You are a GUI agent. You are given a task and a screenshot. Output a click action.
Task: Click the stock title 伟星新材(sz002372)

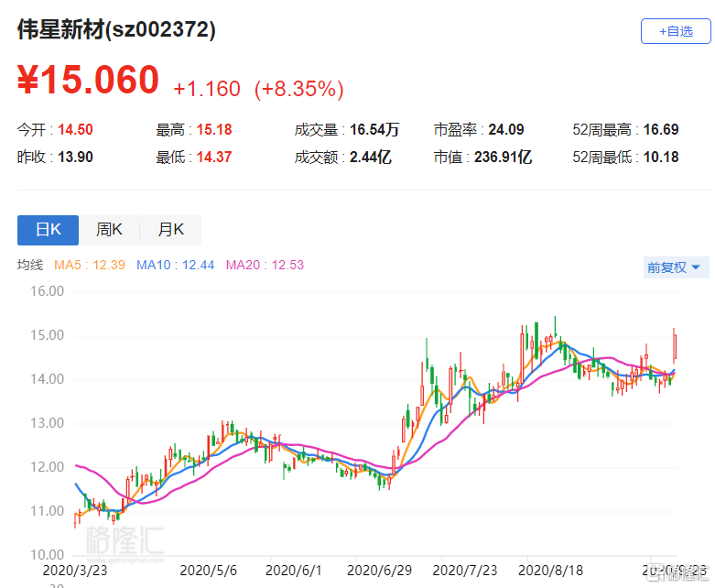point(116,29)
